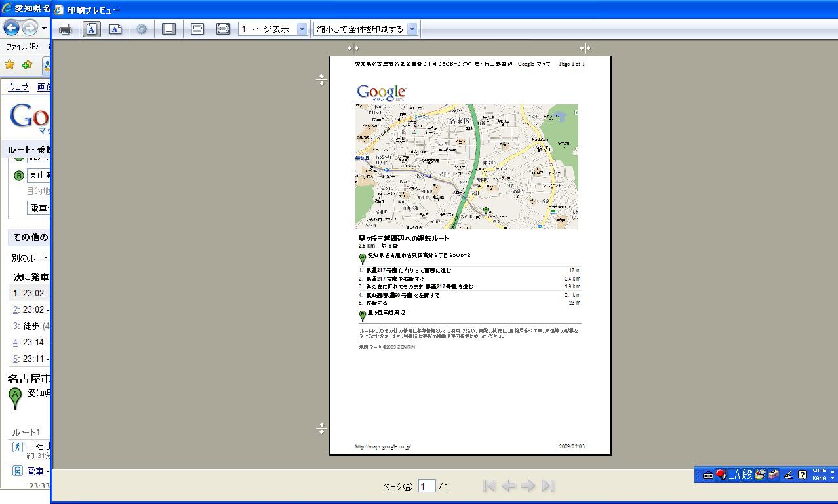
Task: Open ファイル(F) menu in browser
Action: [22, 47]
